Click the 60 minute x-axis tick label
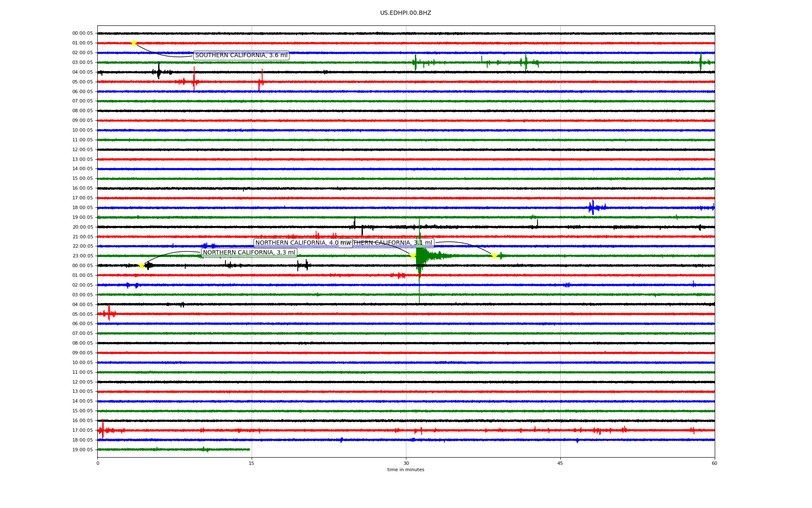 point(714,463)
